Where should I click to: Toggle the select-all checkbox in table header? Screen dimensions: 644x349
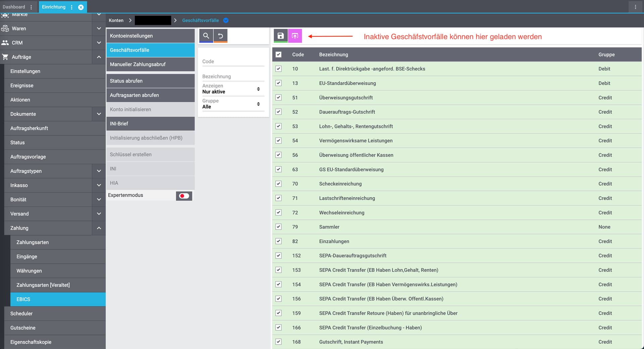click(278, 54)
